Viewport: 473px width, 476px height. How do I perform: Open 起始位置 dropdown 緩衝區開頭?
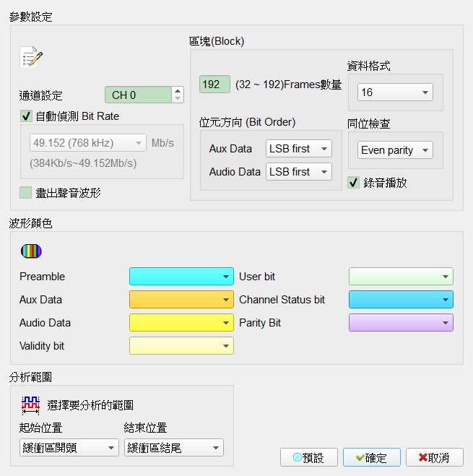(69, 447)
